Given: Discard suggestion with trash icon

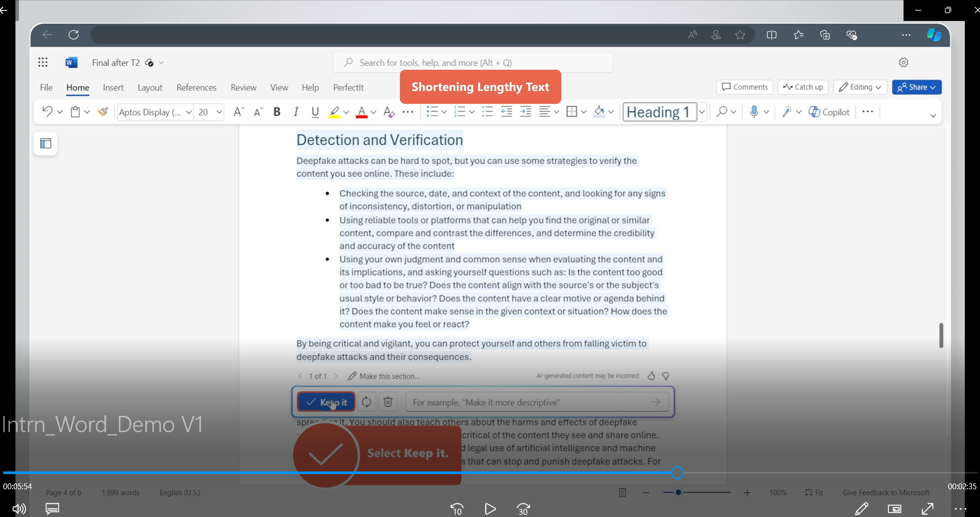Looking at the screenshot, I should pos(388,402).
